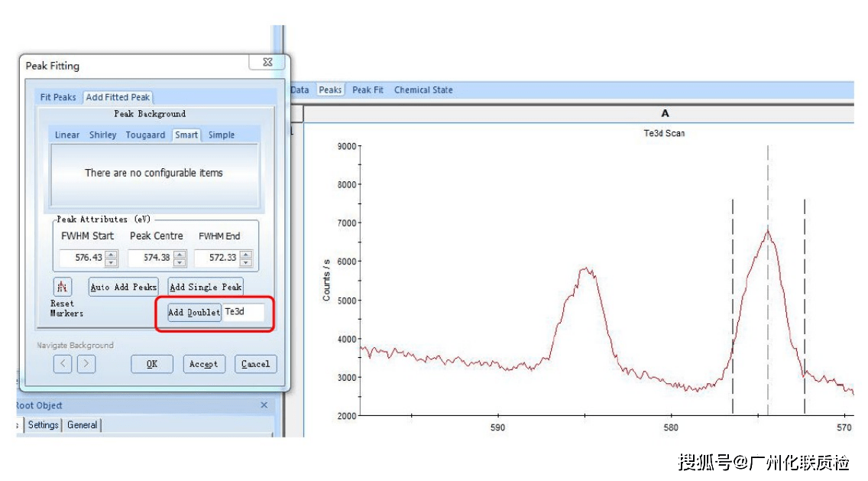The width and height of the screenshot is (868, 481).
Task: Click the Peak Centre value field
Action: pyautogui.click(x=151, y=258)
